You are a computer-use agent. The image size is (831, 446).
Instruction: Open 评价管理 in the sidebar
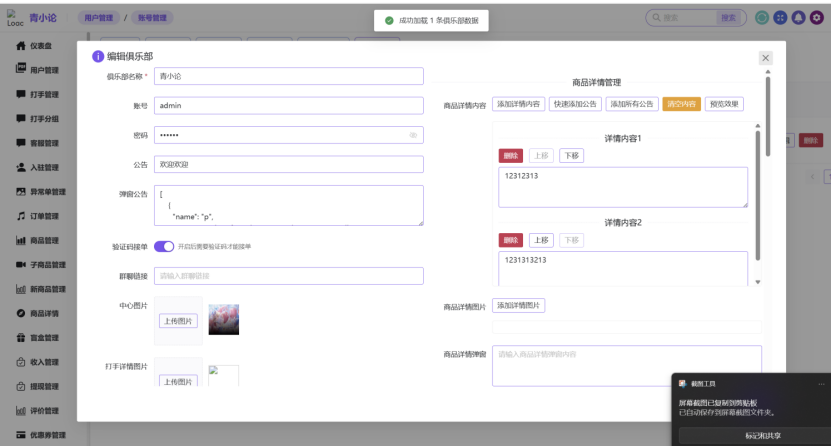37,411
